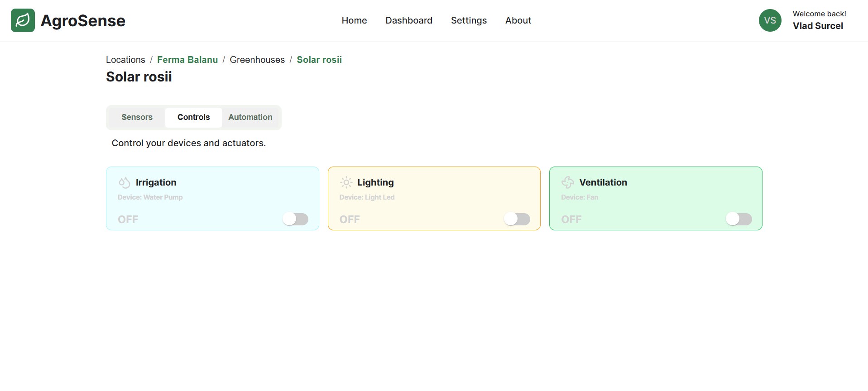Click the 'Control your devices and actuators.' text
The image size is (868, 391).
[x=189, y=143]
